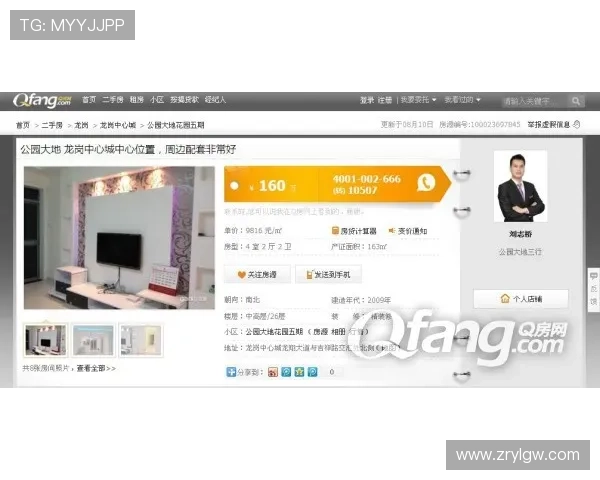The width and height of the screenshot is (600, 480).
Task: Expand the 我要委托 dropdown
Action: pyautogui.click(x=418, y=100)
